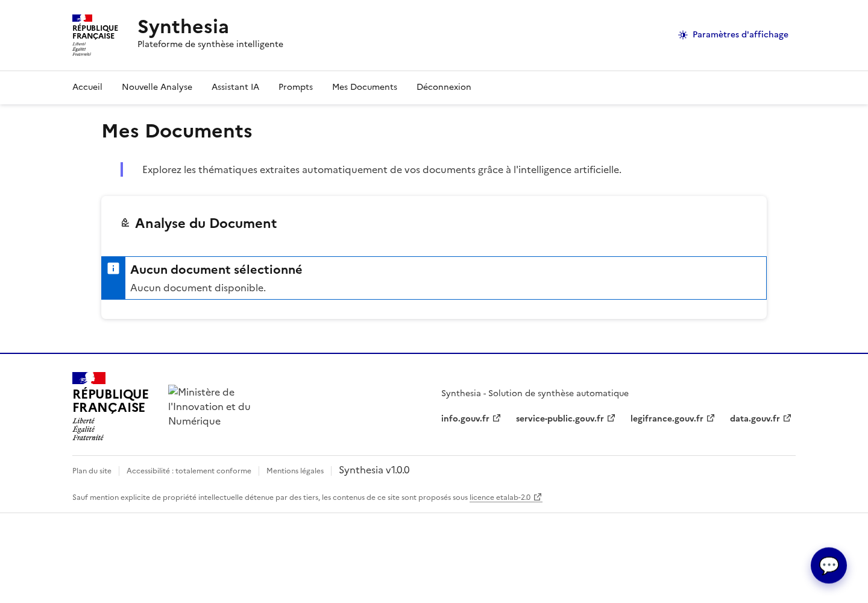Click the Analyse du Document heading
Viewport: 868px width, 603px height.
click(x=206, y=223)
